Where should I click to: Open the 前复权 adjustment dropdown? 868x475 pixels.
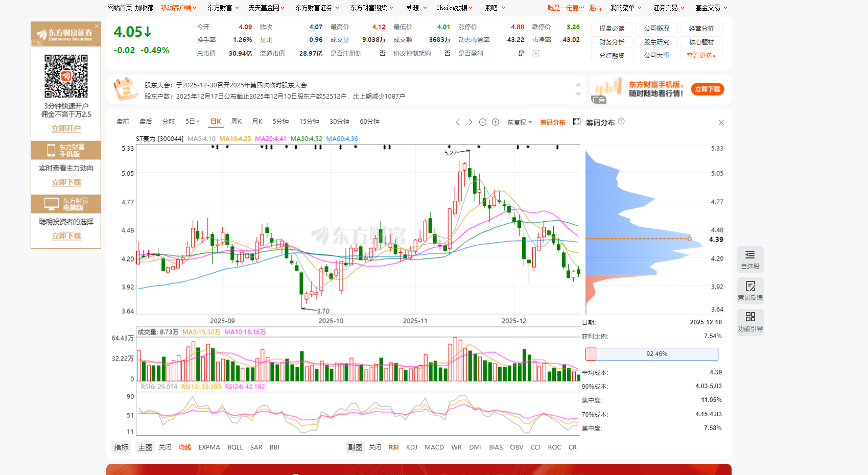[x=520, y=123]
